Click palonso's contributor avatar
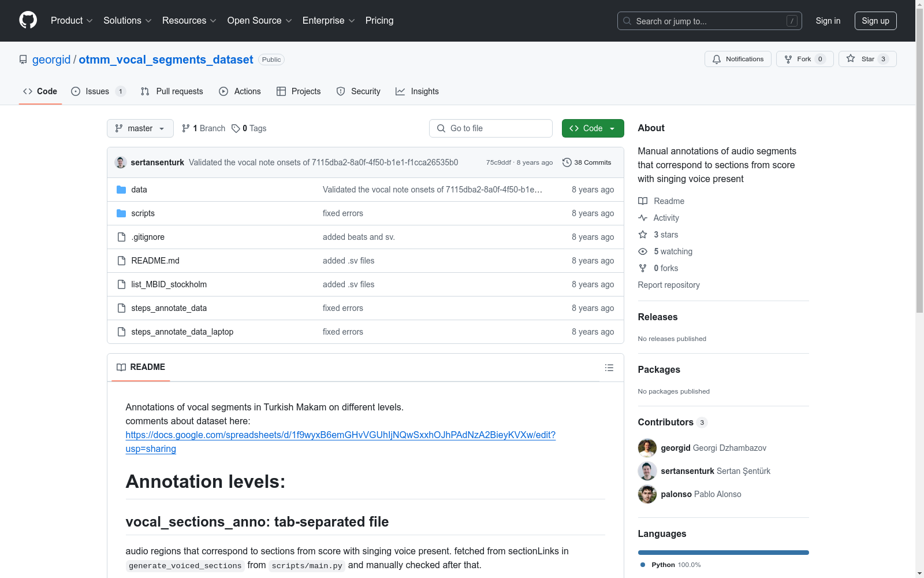Image resolution: width=924 pixels, height=578 pixels. tap(647, 494)
